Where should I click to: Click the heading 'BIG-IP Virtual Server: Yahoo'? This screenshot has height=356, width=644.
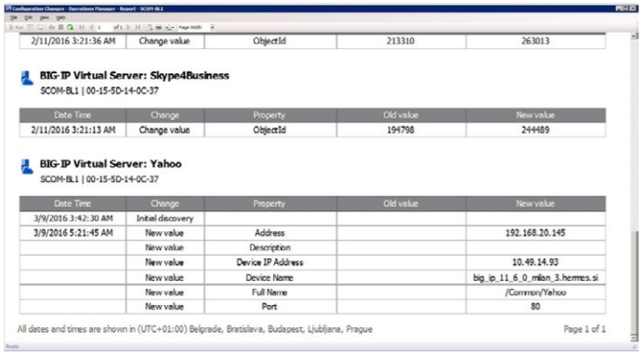[111, 164]
